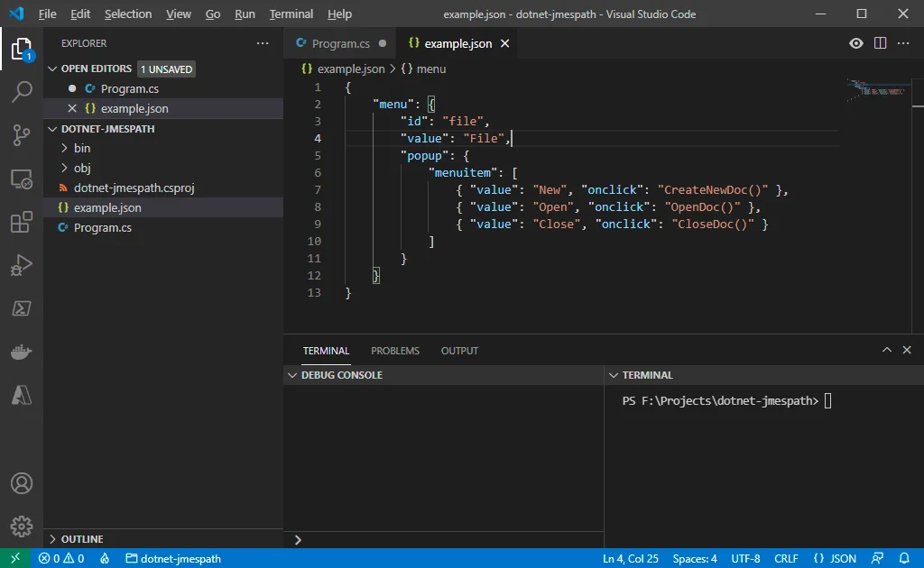The height and width of the screenshot is (568, 924).
Task: Open the Source Control view
Action: pyautogui.click(x=22, y=135)
